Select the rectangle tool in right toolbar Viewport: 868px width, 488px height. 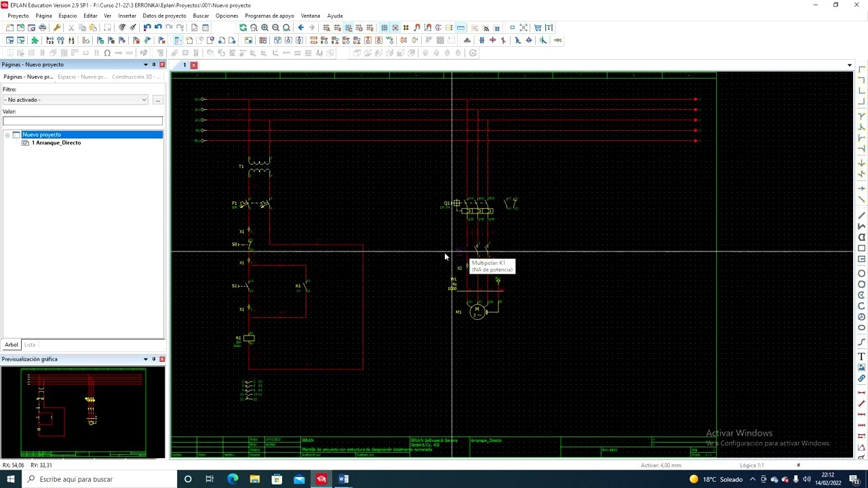862,248
